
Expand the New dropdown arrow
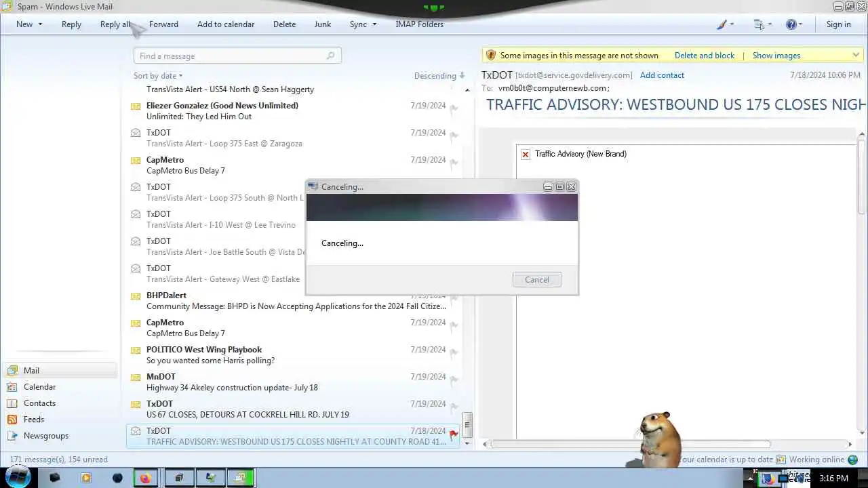40,24
